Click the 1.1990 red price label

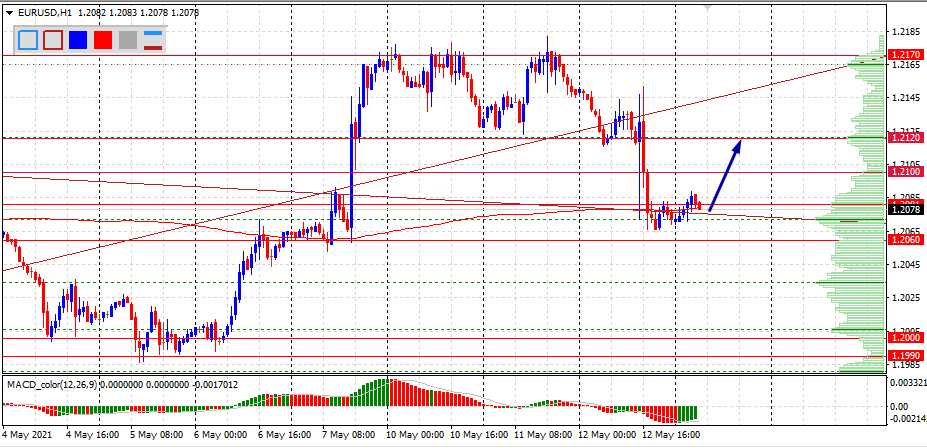pyautogui.click(x=904, y=355)
